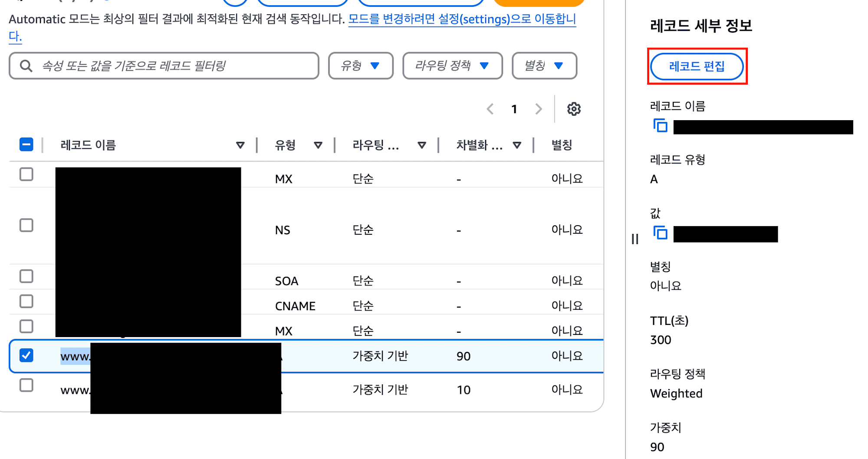Click the search magnifier icon
868x459 pixels.
click(26, 66)
